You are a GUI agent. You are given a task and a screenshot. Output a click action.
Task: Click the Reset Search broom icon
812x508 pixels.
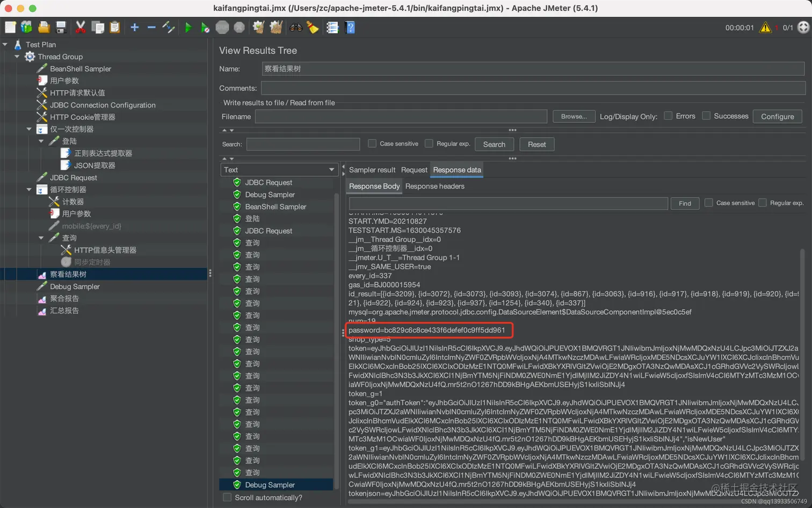click(x=313, y=27)
